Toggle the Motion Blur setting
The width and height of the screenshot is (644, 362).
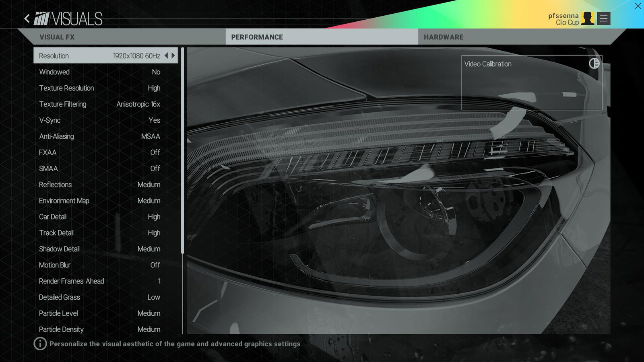point(105,265)
